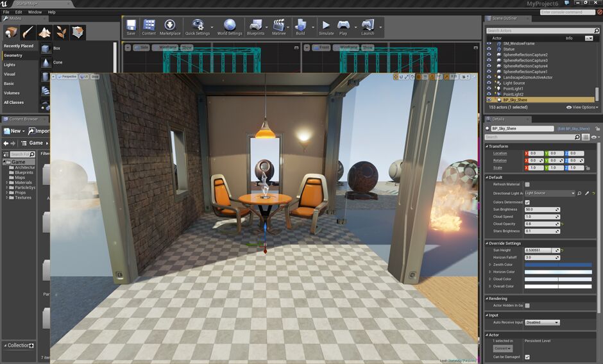Screen dimensions: 603x364
Task: Toggle the Colors Determined checkbox
Action: point(527,202)
